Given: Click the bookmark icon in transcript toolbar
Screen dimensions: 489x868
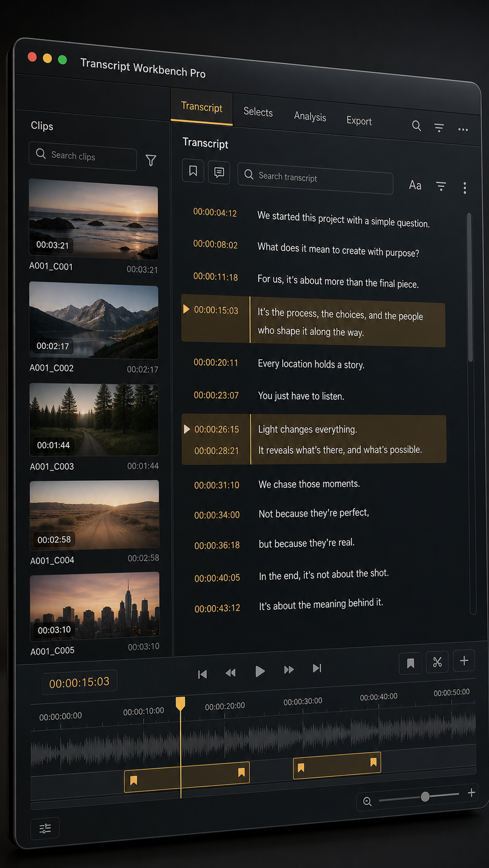Looking at the screenshot, I should pyautogui.click(x=193, y=171).
